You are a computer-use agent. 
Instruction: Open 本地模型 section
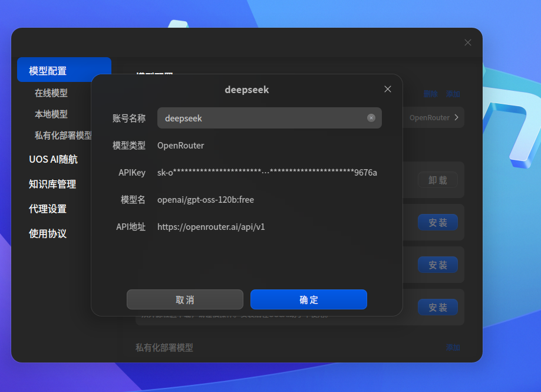click(x=51, y=114)
